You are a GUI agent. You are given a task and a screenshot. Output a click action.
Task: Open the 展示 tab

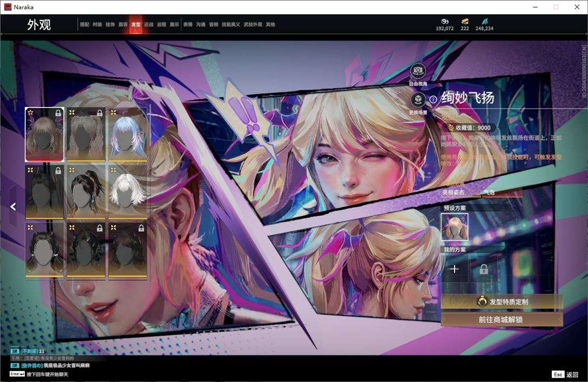coord(174,24)
